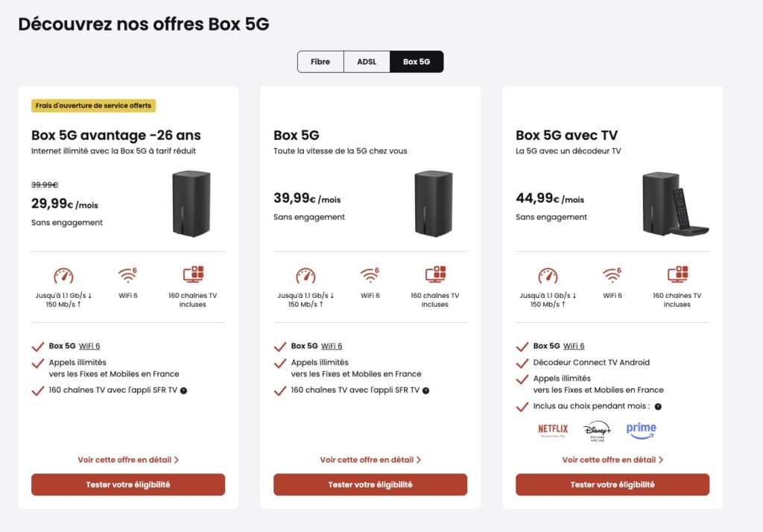Click the Disney+ logo
Viewport: 763px width, 532px height.
click(x=597, y=429)
